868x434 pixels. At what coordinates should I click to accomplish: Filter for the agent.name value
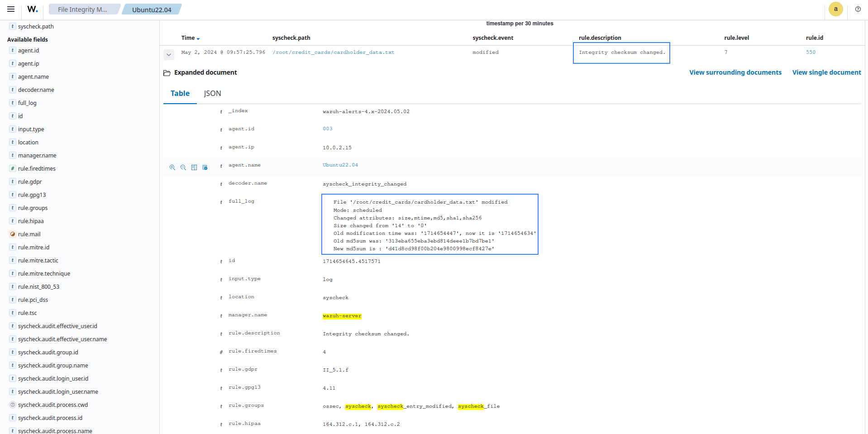pos(172,167)
